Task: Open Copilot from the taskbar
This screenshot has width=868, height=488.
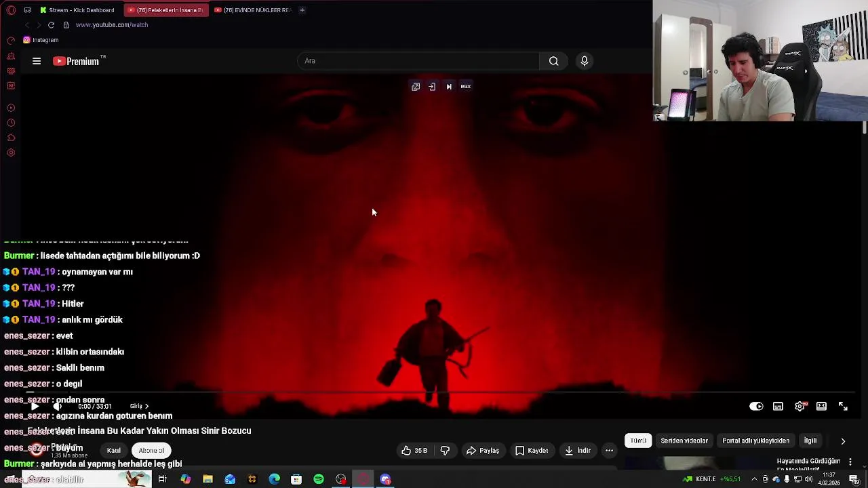Action: pyautogui.click(x=185, y=480)
